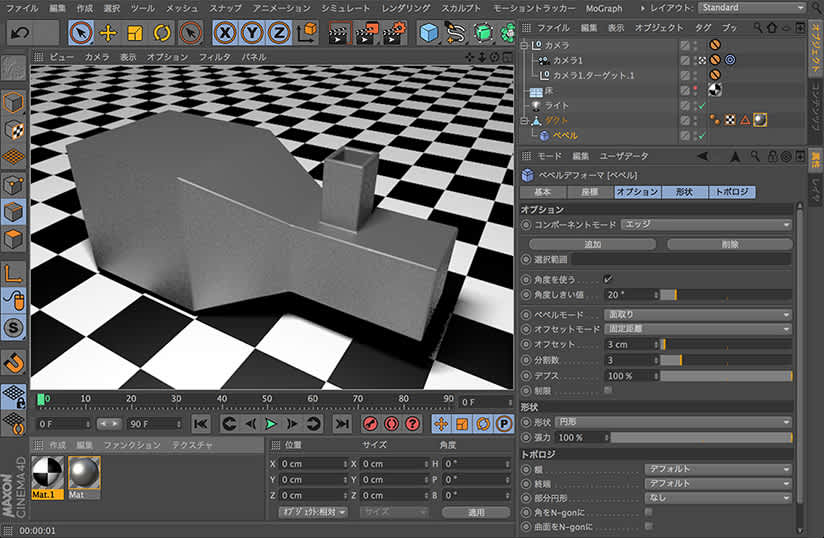The width and height of the screenshot is (824, 538).
Task: Click the 削除 button
Action: coord(729,243)
